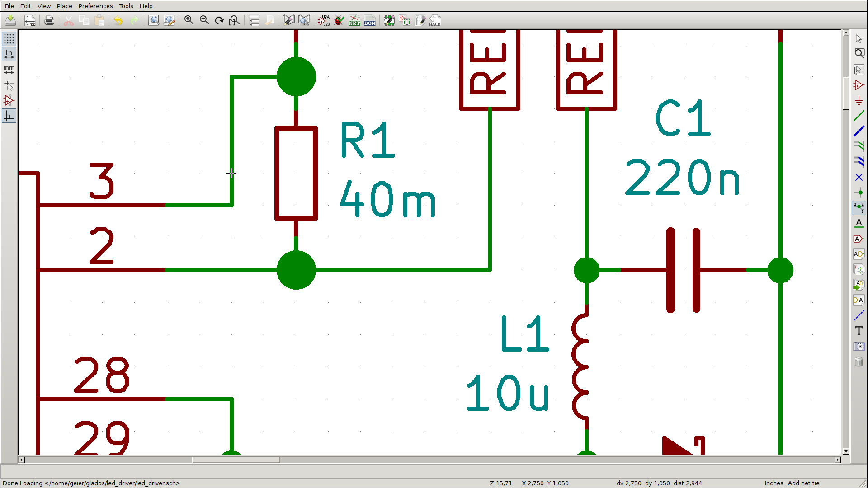
Task: Toggle grid visibility button
Action: point(9,38)
